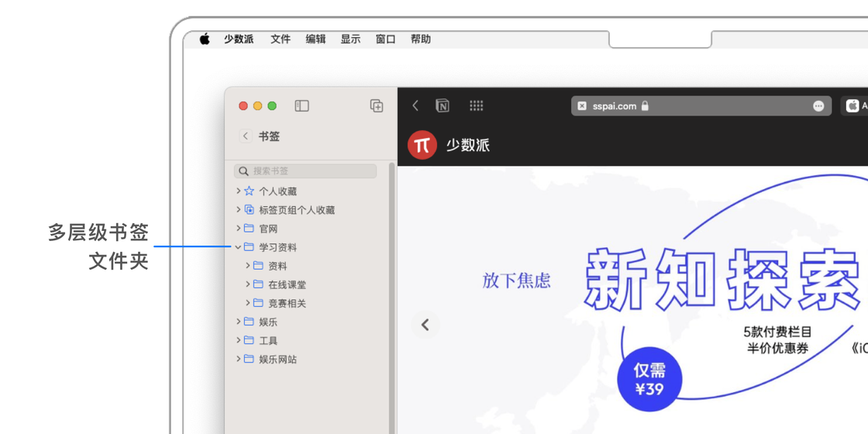The image size is (868, 434).
Task: Click the Apple tab favicon at right
Action: coord(852,106)
